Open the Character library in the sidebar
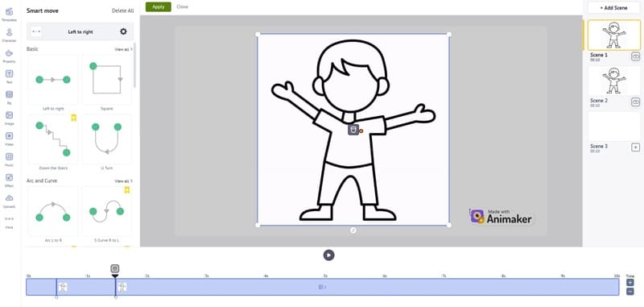 (9, 35)
